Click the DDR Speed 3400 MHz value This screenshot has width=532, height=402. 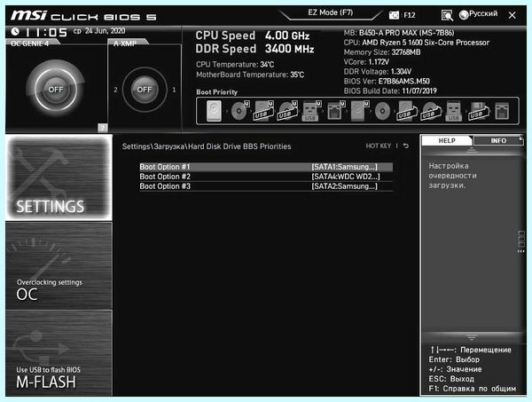click(x=289, y=49)
